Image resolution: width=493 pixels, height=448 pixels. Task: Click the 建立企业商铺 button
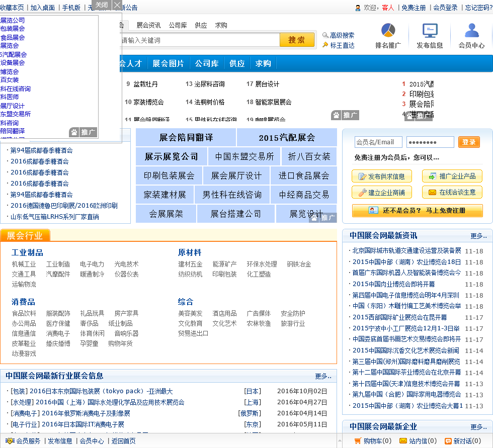pyautogui.click(x=382, y=192)
